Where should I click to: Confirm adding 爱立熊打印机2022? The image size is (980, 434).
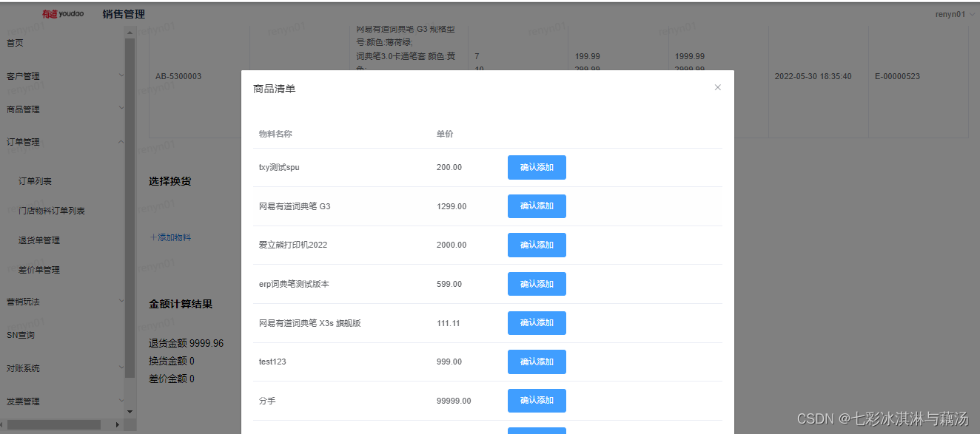(537, 245)
